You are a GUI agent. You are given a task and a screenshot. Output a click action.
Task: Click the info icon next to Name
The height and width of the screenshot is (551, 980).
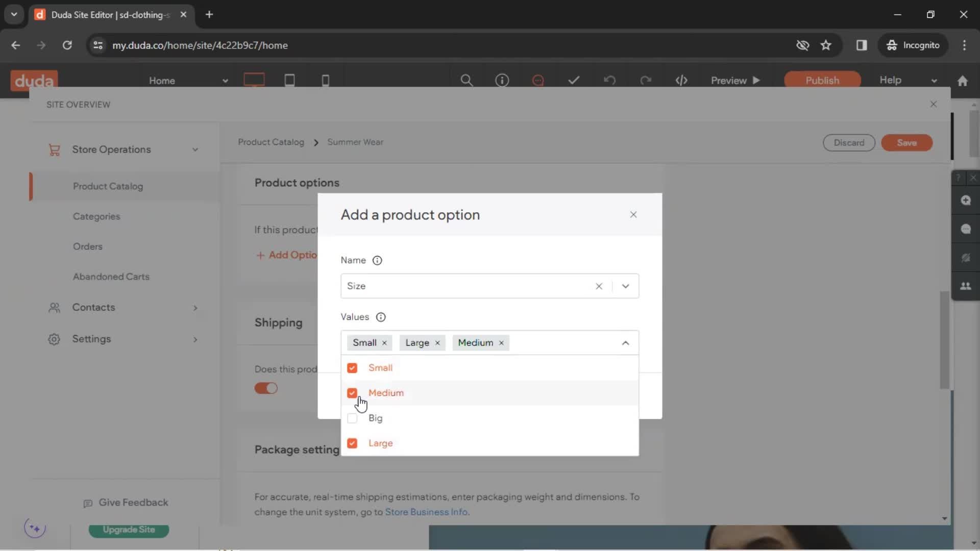pos(377,261)
